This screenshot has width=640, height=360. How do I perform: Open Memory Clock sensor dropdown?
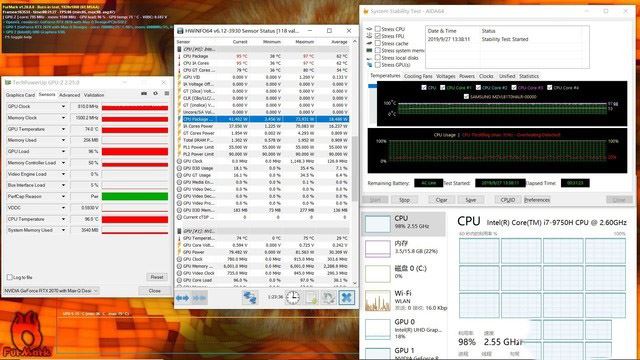pos(63,118)
